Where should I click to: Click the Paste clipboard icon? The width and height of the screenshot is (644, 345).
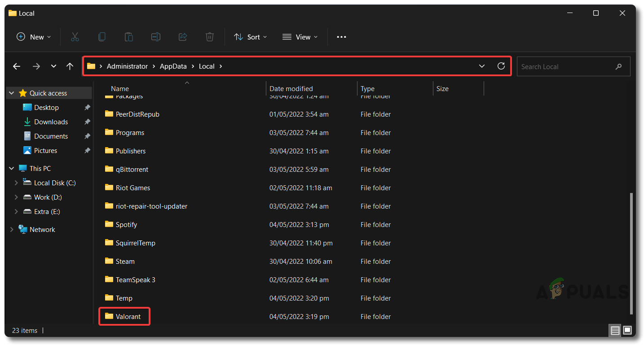coord(129,37)
